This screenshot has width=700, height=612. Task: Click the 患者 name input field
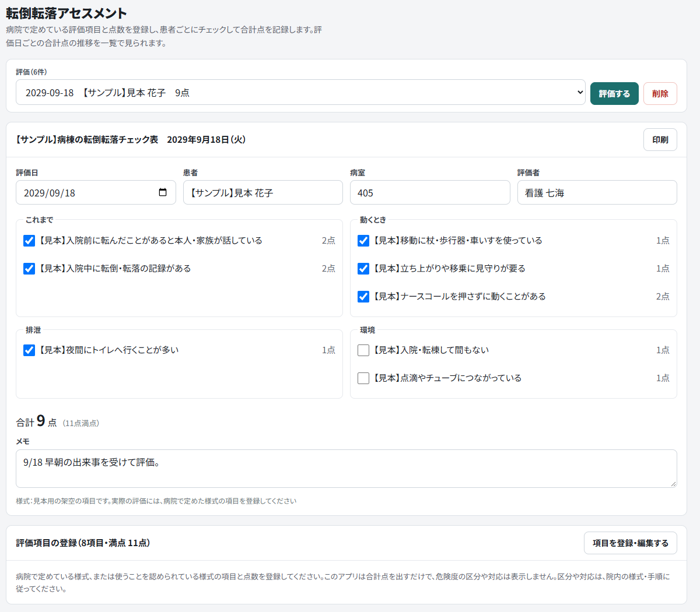click(x=263, y=192)
